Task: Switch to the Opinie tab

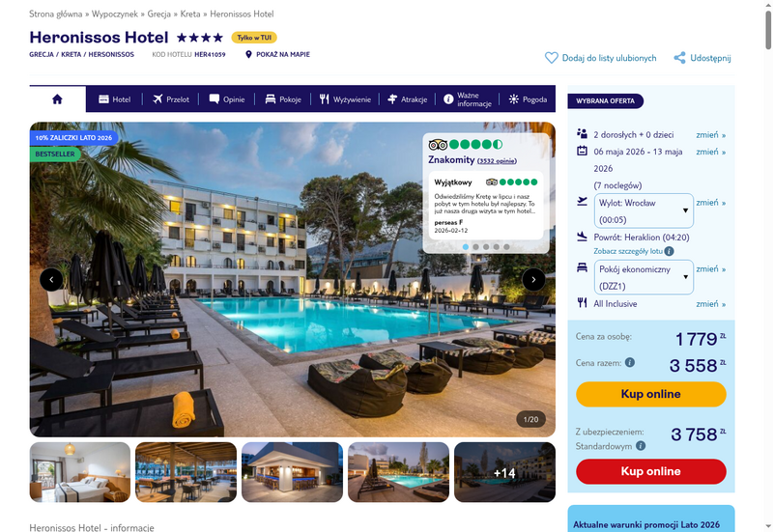Action: click(x=227, y=99)
